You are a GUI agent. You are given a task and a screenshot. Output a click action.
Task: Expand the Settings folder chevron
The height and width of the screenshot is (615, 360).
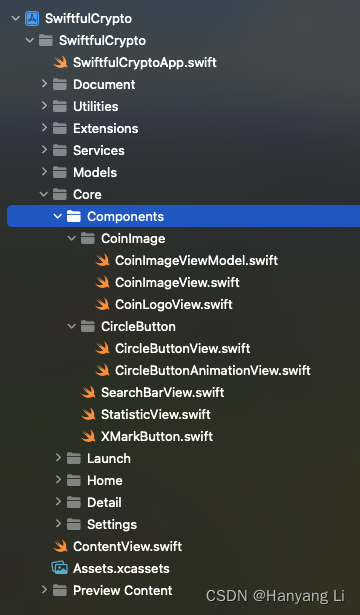click(x=58, y=524)
